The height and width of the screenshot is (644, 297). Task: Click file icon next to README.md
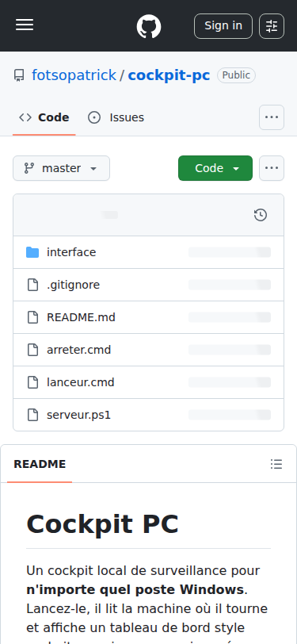(x=32, y=317)
